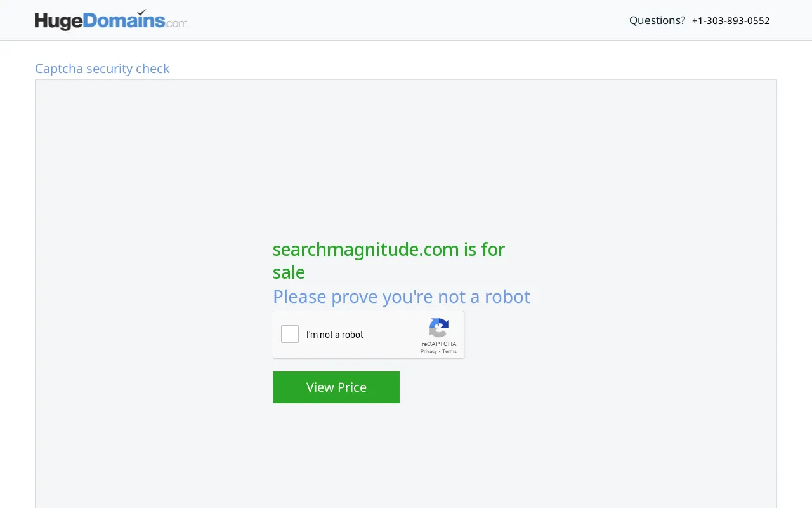The height and width of the screenshot is (508, 812).
Task: Click the checkmark accent above the logo
Action: (141, 12)
